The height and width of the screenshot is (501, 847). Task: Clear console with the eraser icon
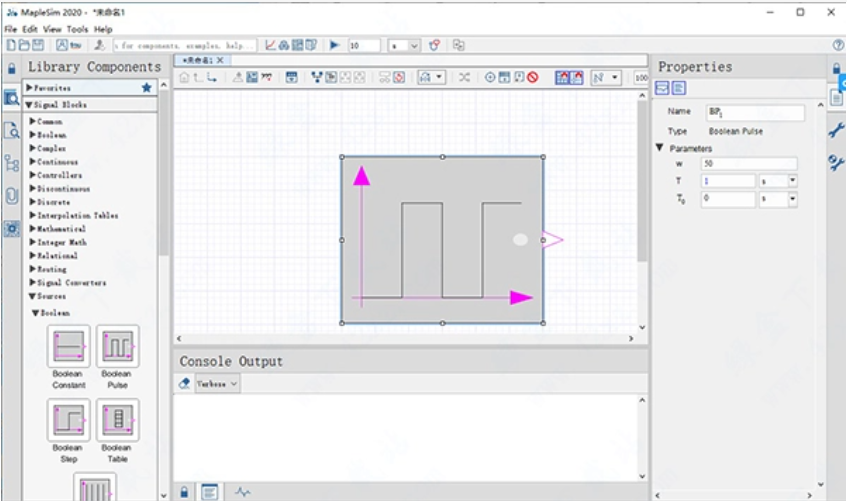184,384
